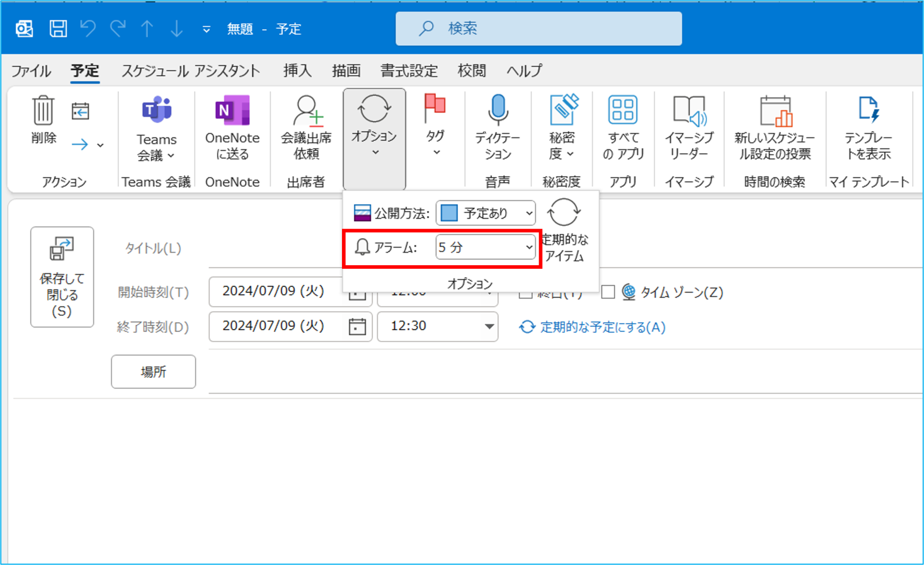924x565 pixels.
Task: Expand the forward arrow dropdown chevron
Action: click(x=101, y=145)
